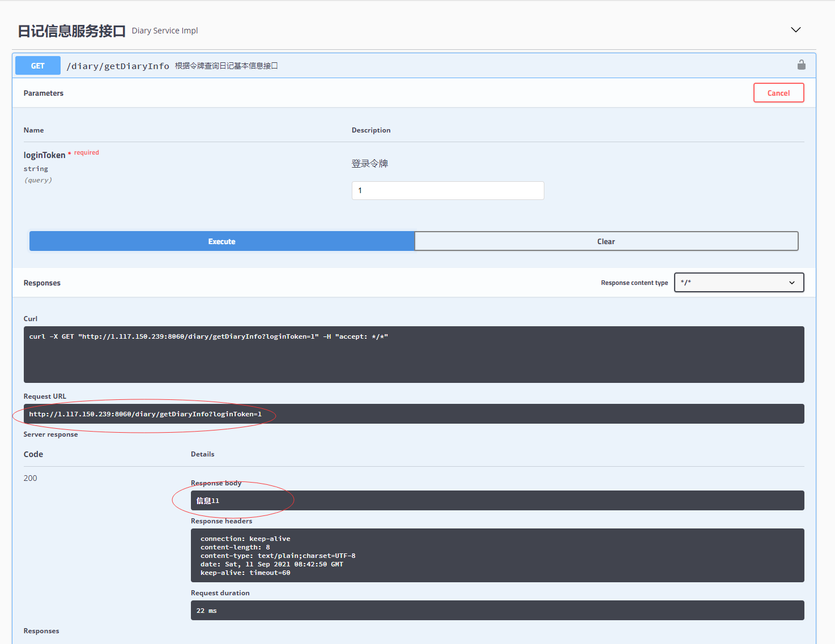Click the Server response label

coord(51,434)
